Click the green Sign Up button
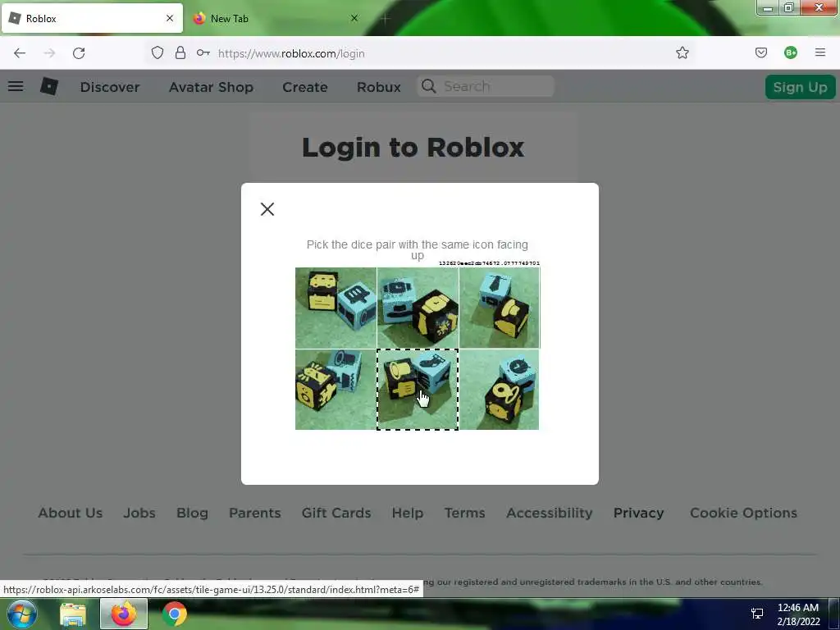 tap(801, 87)
